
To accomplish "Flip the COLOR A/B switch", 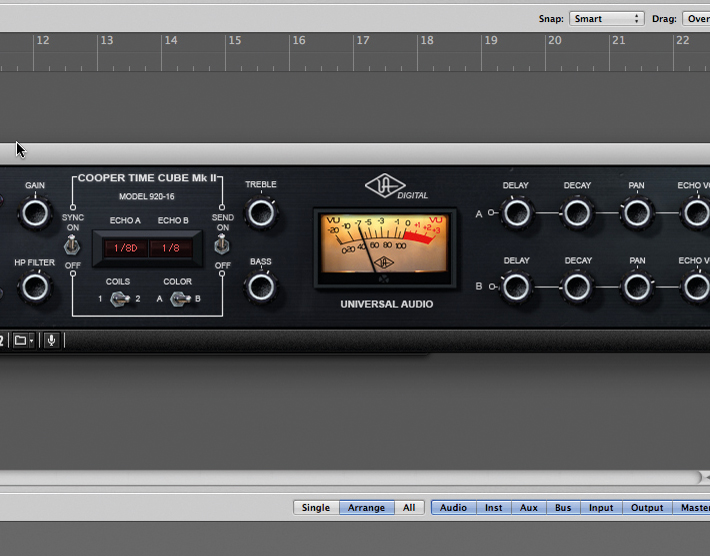I will tap(180, 299).
